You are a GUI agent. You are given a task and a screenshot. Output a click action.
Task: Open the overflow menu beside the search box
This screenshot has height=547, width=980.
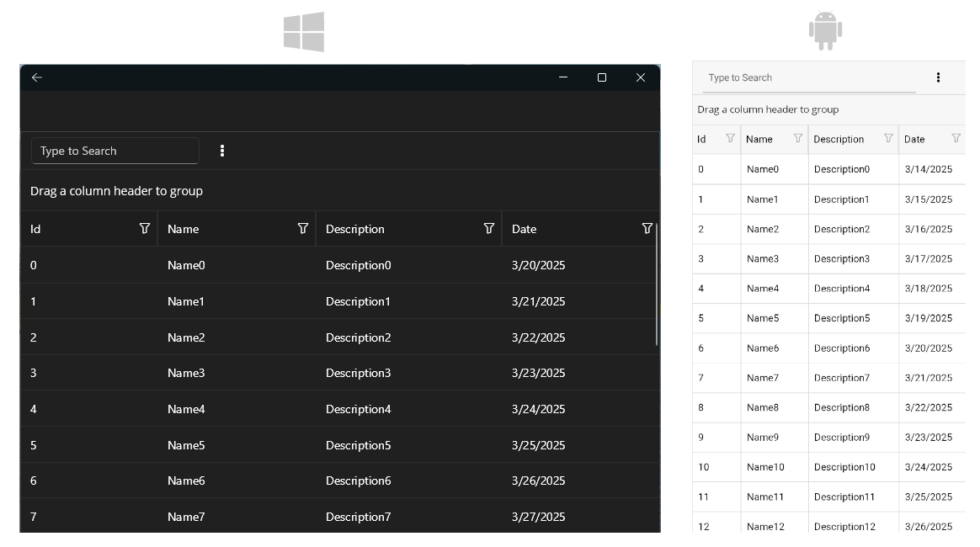222,150
